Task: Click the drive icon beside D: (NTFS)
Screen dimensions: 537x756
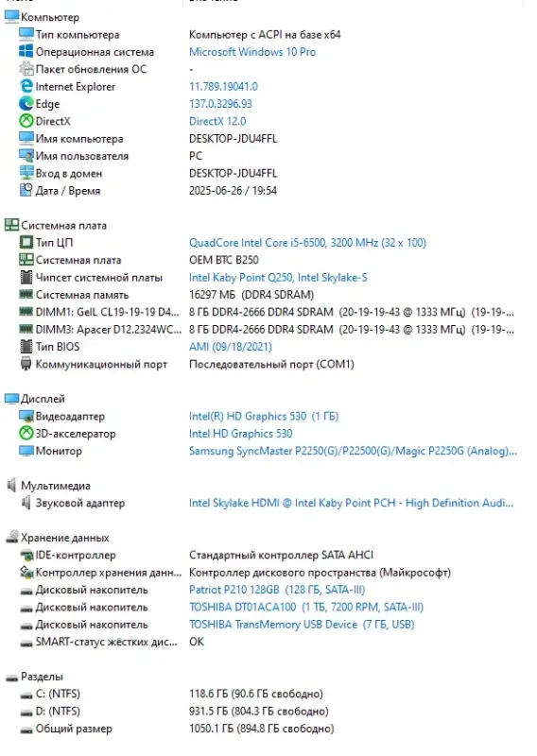Action: click(26, 713)
